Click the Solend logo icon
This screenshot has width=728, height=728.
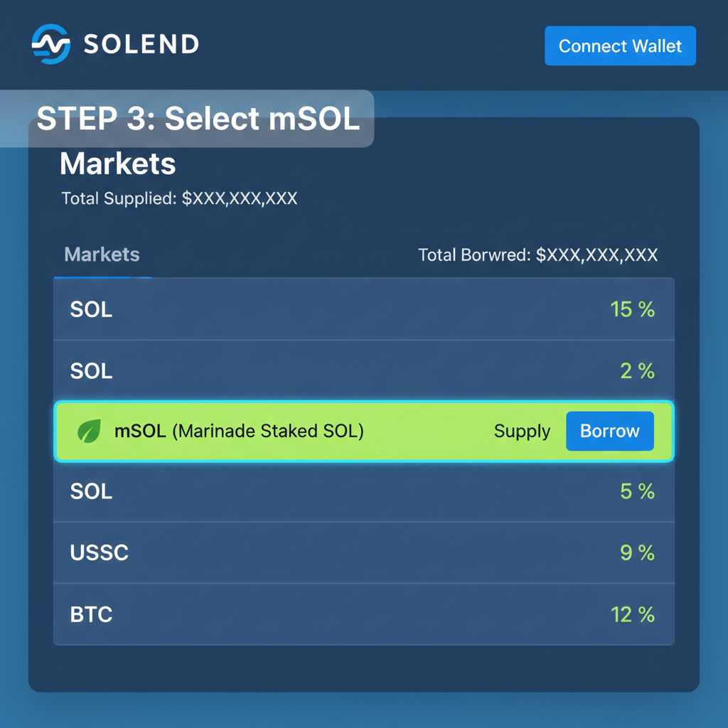[49, 44]
